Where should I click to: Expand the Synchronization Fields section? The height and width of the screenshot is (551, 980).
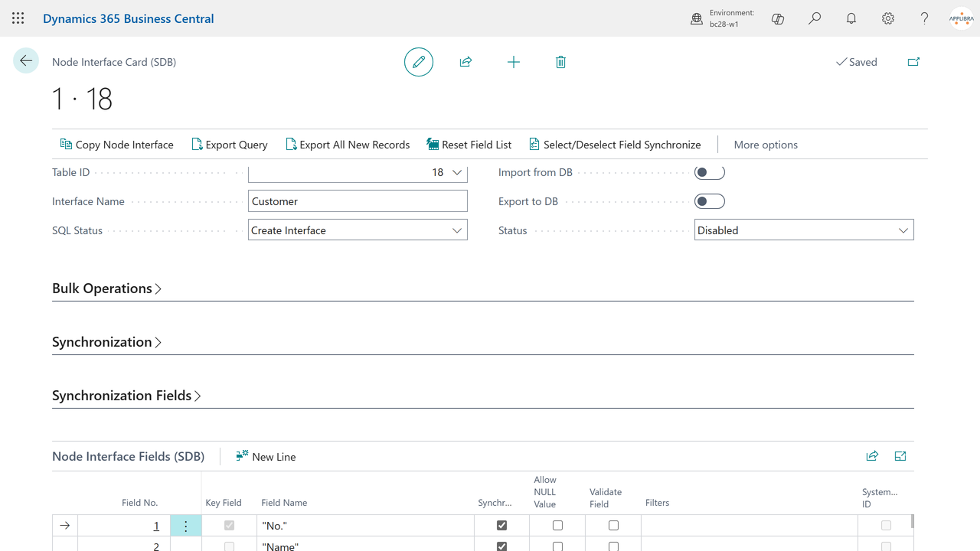click(x=126, y=396)
